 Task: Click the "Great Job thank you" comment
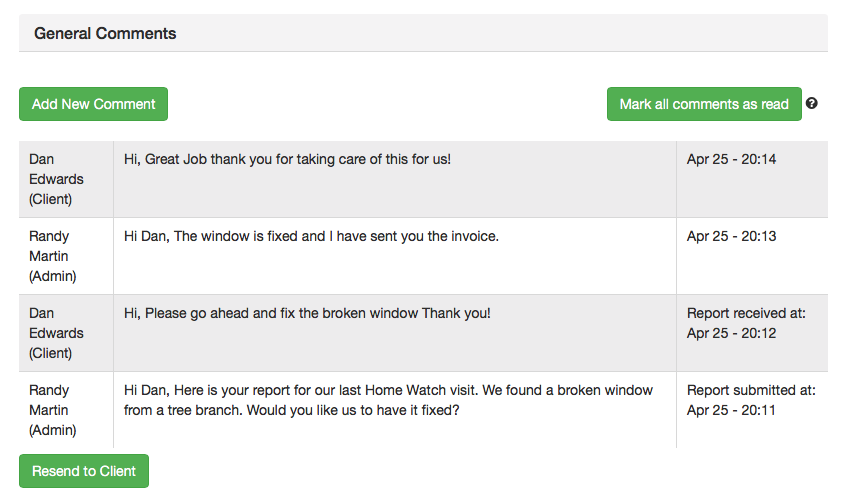tap(288, 159)
